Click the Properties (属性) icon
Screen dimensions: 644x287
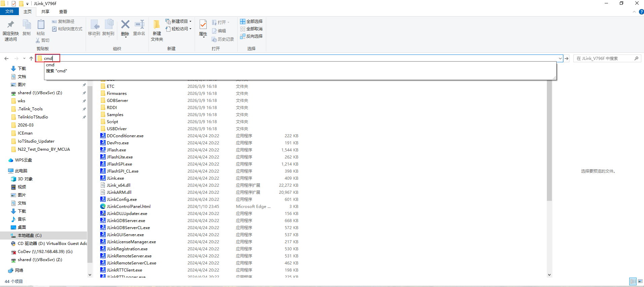(x=203, y=25)
